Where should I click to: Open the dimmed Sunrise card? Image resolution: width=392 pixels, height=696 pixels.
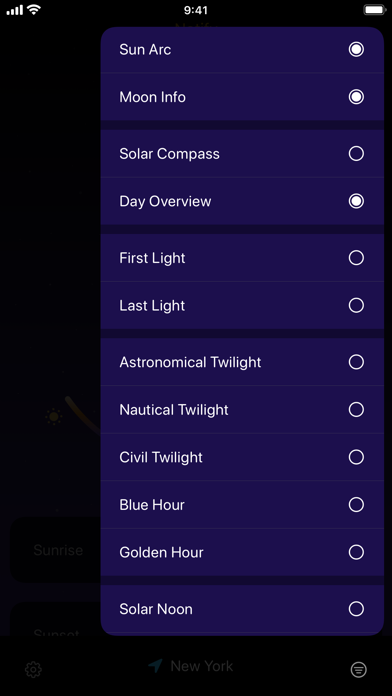[x=56, y=550]
